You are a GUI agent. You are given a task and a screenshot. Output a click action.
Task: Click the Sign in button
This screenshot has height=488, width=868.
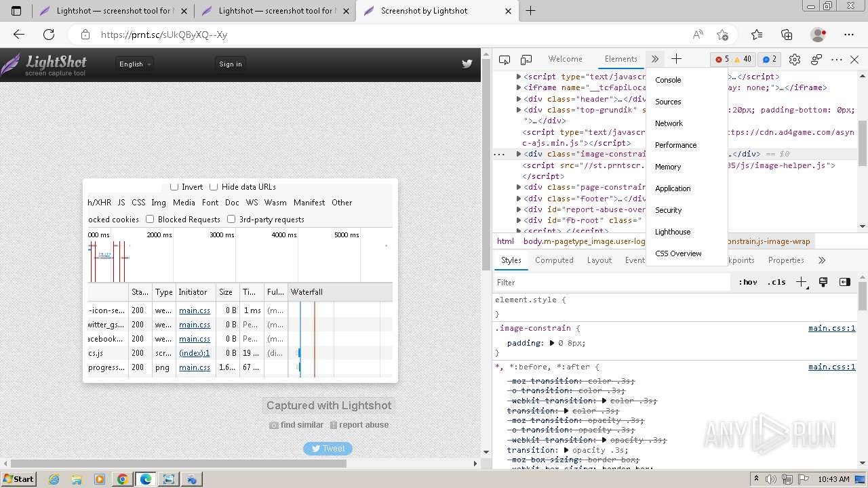tap(231, 64)
